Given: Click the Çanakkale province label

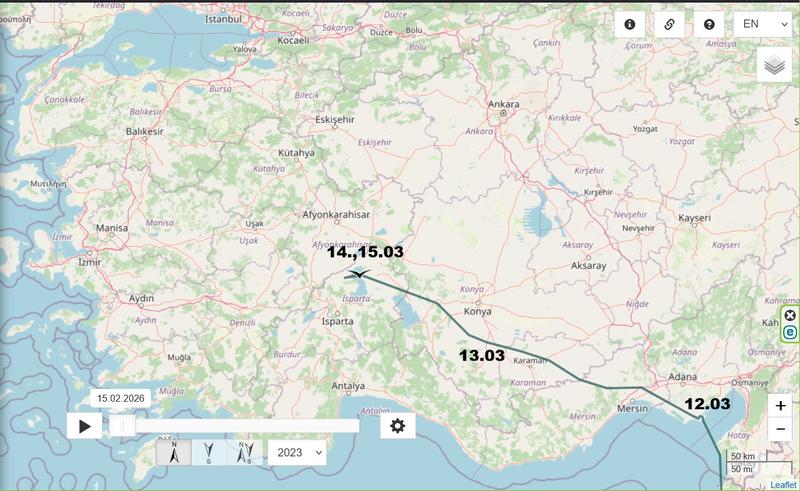Looking at the screenshot, I should click(65, 100).
